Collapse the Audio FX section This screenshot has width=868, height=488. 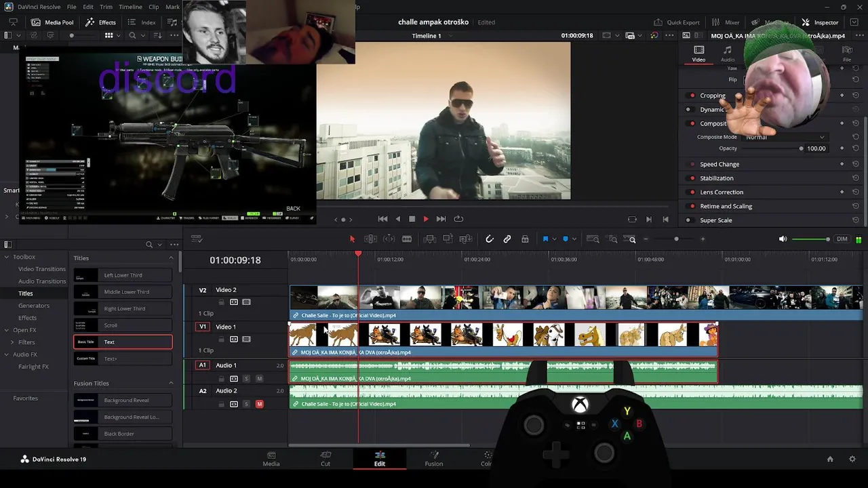point(7,354)
